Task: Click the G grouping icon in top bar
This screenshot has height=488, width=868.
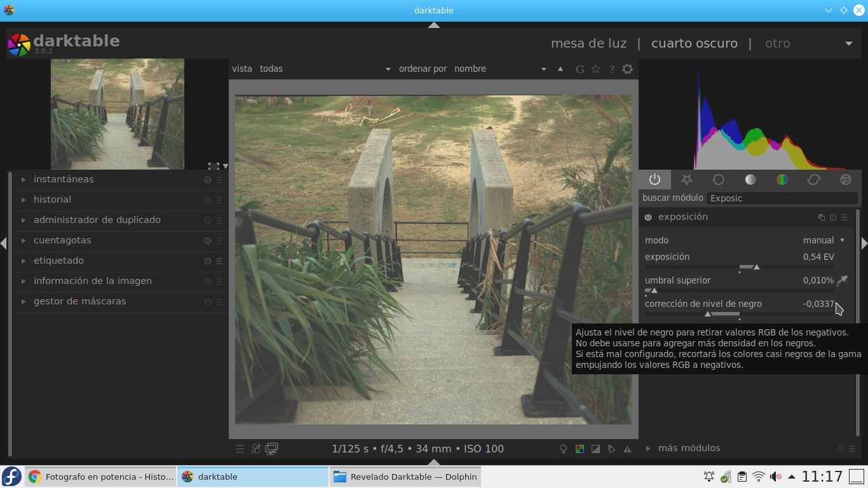Action: 580,69
